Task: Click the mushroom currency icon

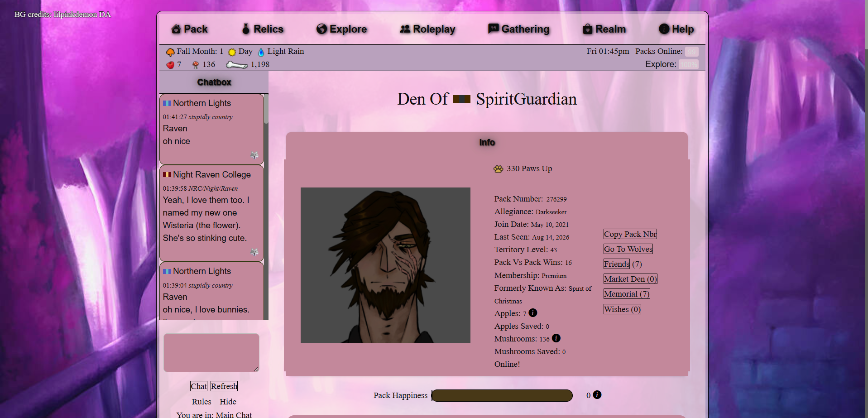Action: pos(196,65)
